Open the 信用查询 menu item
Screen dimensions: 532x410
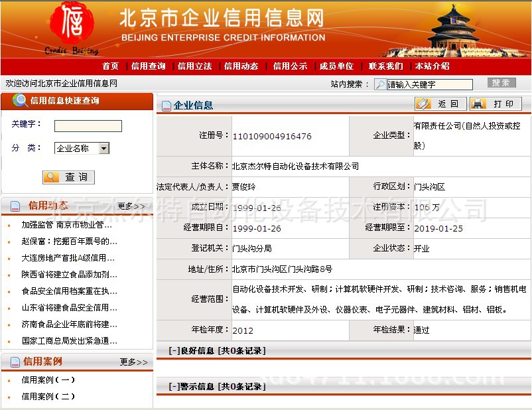149,66
